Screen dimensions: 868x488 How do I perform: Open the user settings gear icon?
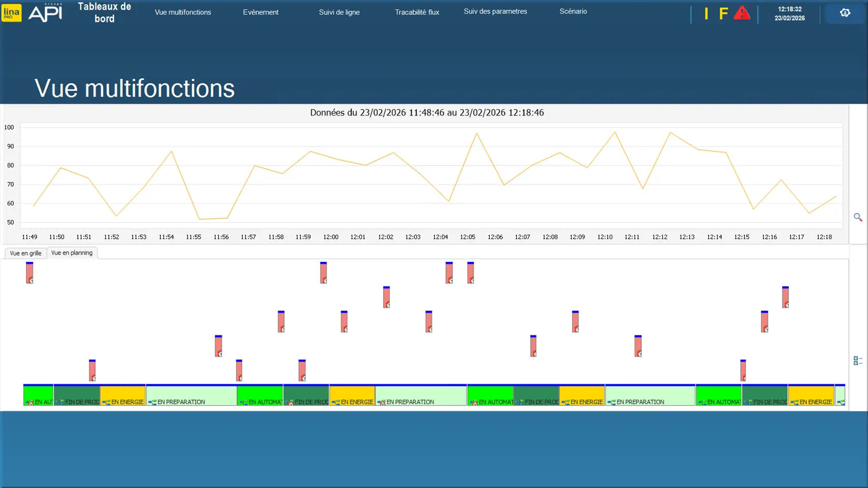click(x=845, y=13)
